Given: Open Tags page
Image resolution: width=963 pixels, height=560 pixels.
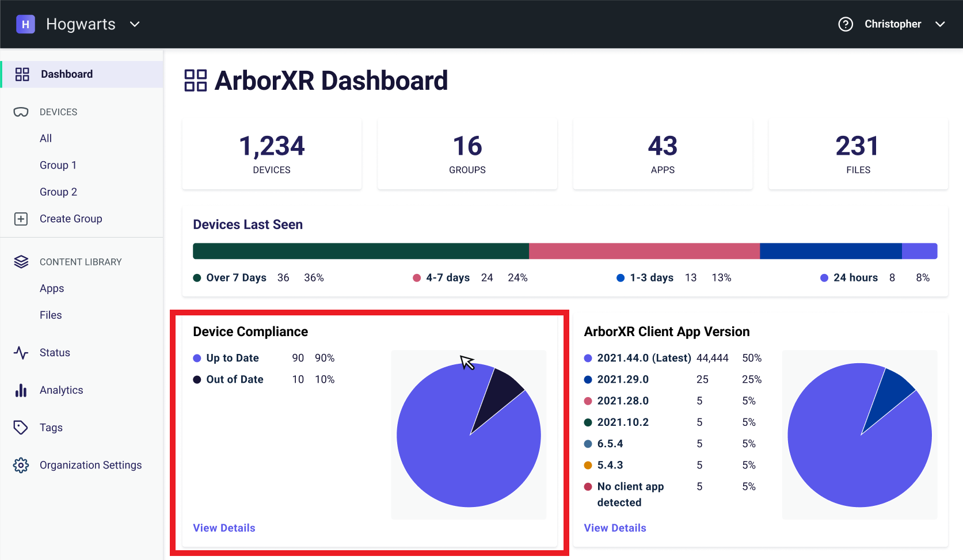Looking at the screenshot, I should [x=51, y=428].
